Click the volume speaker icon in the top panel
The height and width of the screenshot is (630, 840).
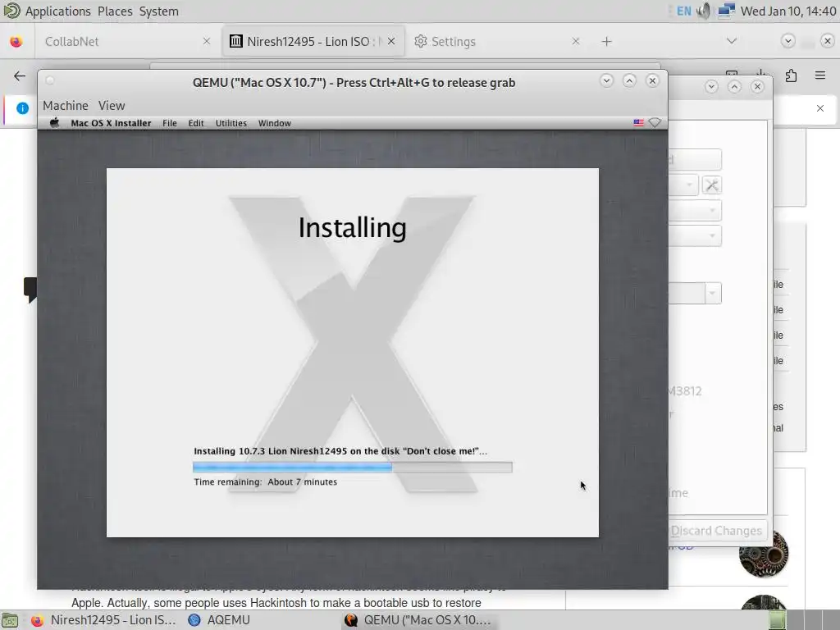pos(704,11)
